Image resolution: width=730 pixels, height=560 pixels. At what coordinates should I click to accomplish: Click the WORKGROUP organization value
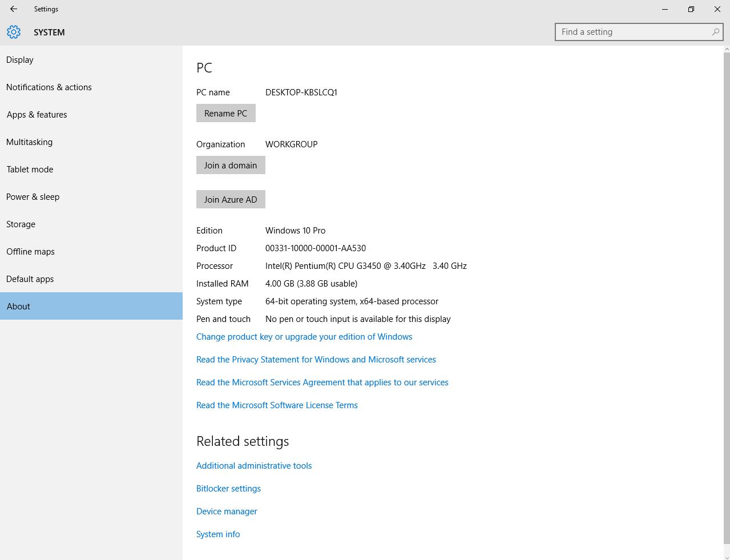292,144
